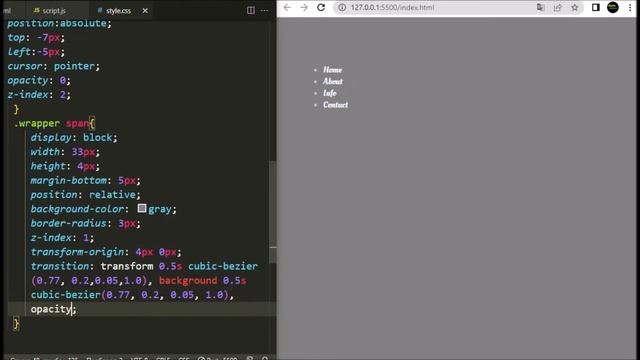Follow the About link on the page

click(333, 81)
